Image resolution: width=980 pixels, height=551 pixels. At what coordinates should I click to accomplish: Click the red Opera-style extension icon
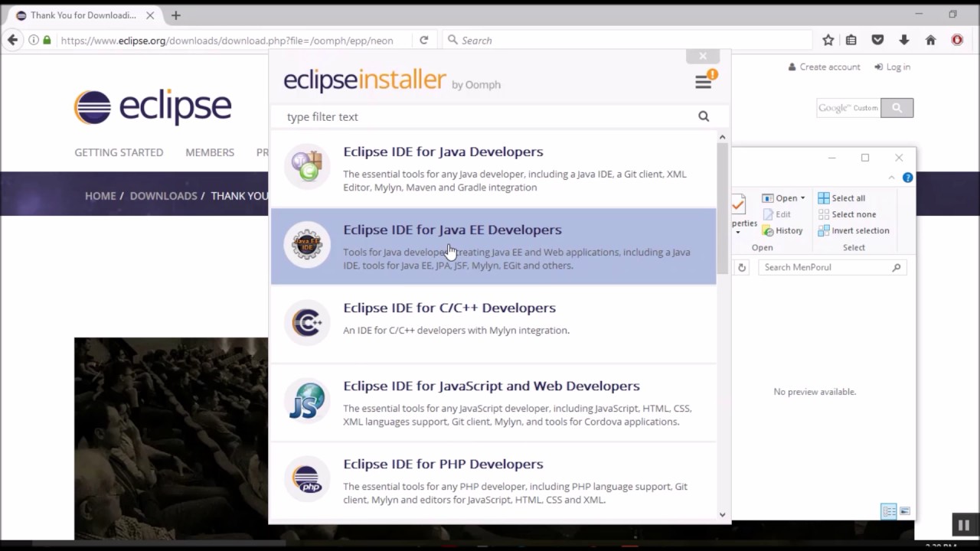click(957, 40)
